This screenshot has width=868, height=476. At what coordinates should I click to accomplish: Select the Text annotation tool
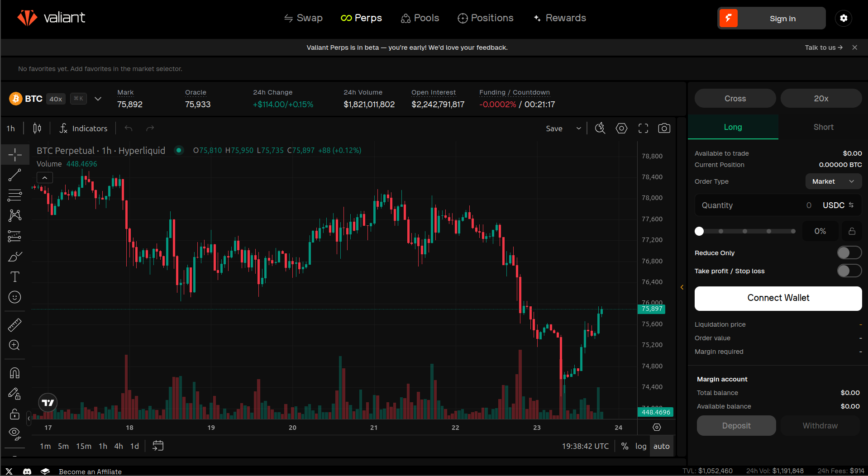(14, 277)
